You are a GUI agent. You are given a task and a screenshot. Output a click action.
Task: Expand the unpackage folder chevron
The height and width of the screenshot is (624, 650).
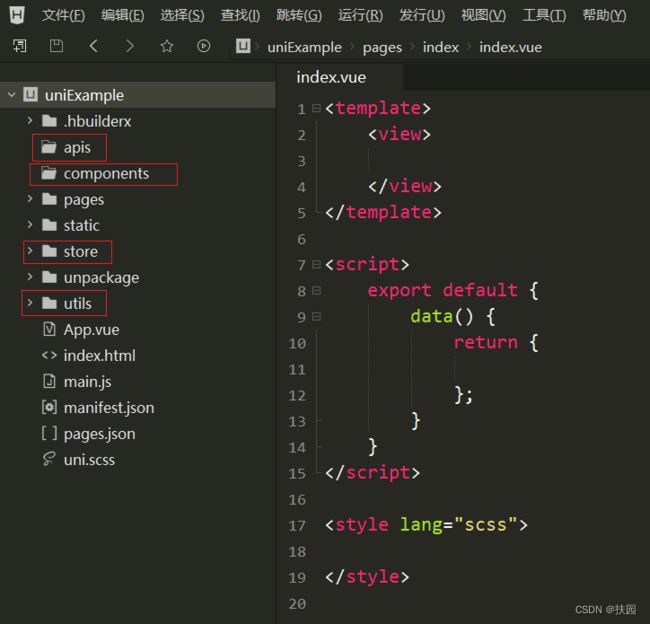coord(30,277)
